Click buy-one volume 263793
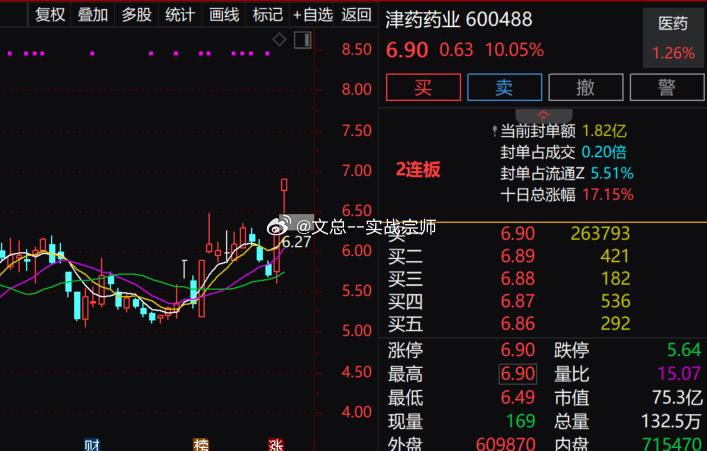Screen dimensions: 707x451 [x=600, y=234]
